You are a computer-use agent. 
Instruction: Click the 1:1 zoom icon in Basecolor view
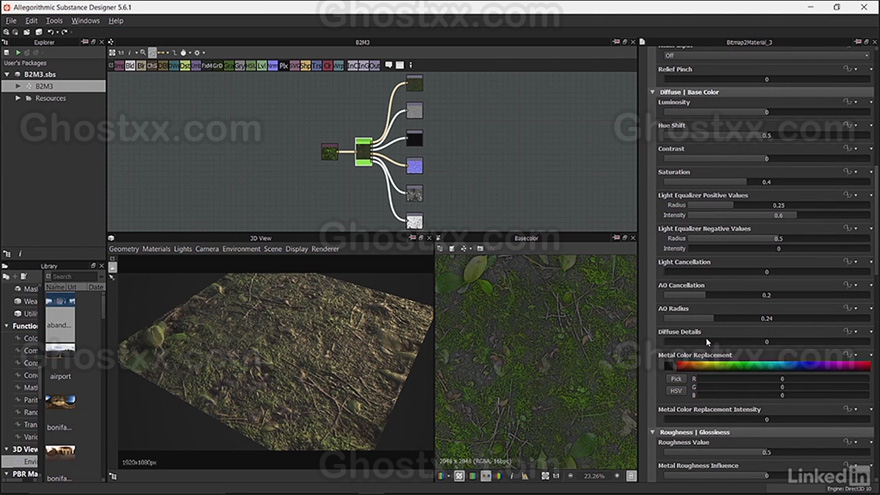556,476
